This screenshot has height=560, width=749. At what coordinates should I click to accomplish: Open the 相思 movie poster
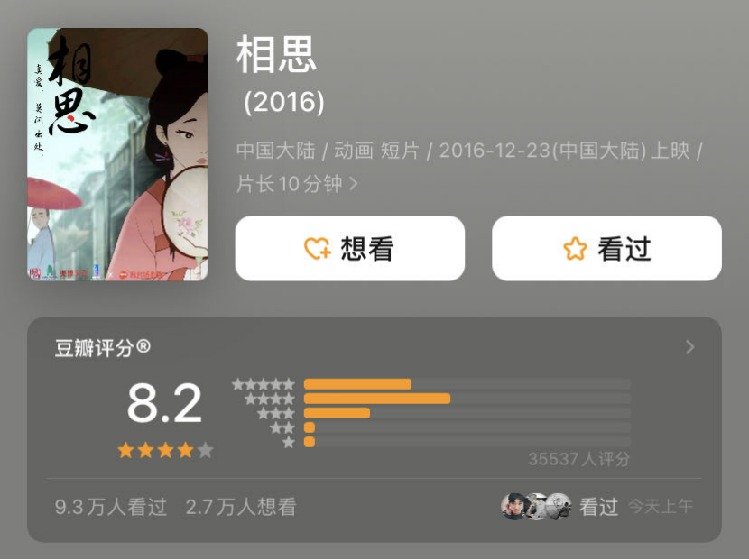coord(117,154)
